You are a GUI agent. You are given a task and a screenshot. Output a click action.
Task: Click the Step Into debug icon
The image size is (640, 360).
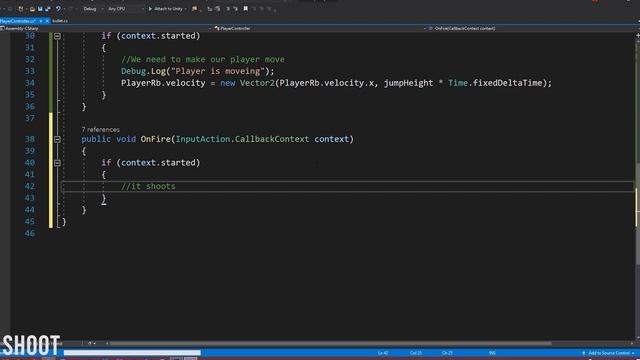coord(209,9)
